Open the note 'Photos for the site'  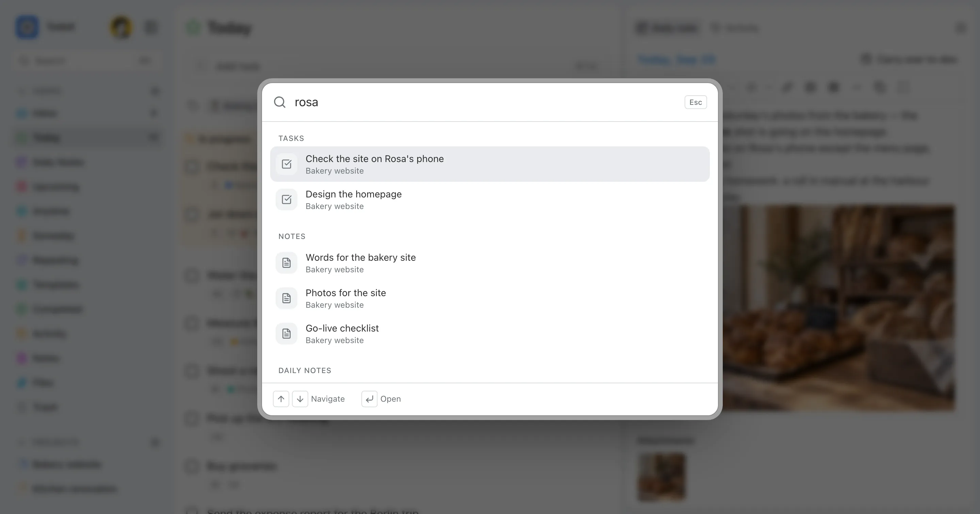click(x=490, y=298)
